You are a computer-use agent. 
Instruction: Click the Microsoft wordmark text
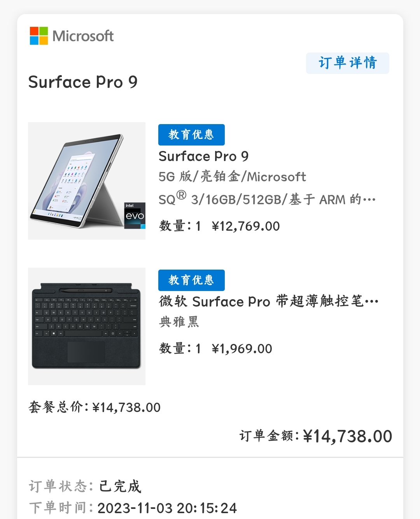(x=82, y=36)
